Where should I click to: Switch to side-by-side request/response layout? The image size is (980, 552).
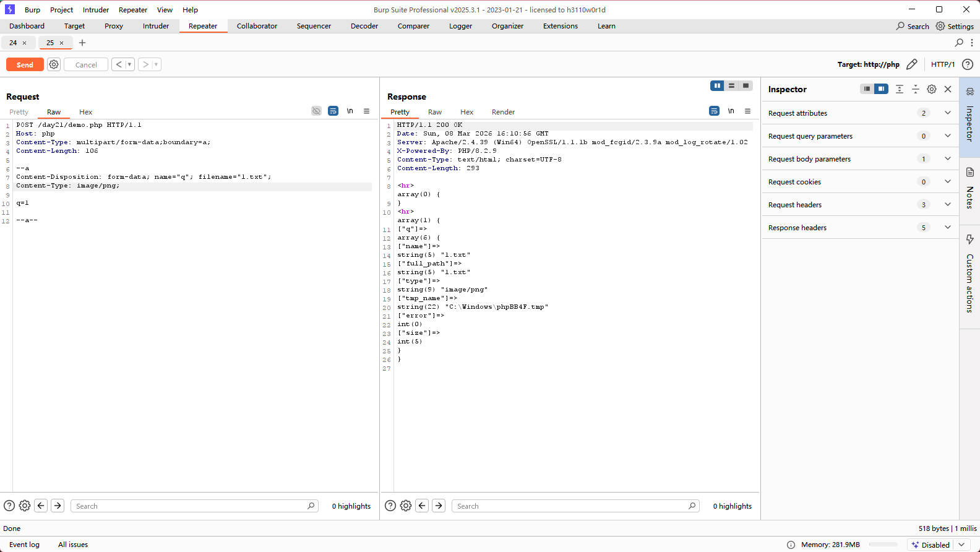(717, 85)
